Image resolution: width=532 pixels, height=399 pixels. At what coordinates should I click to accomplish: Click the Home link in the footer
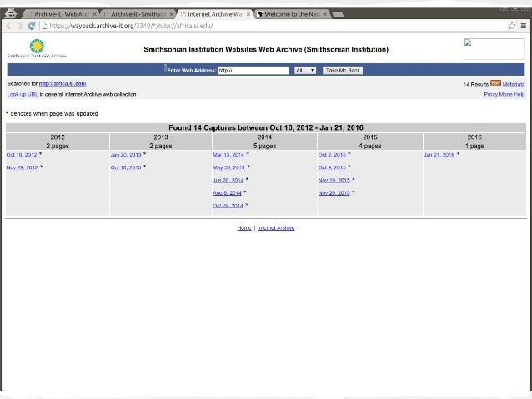tap(244, 227)
